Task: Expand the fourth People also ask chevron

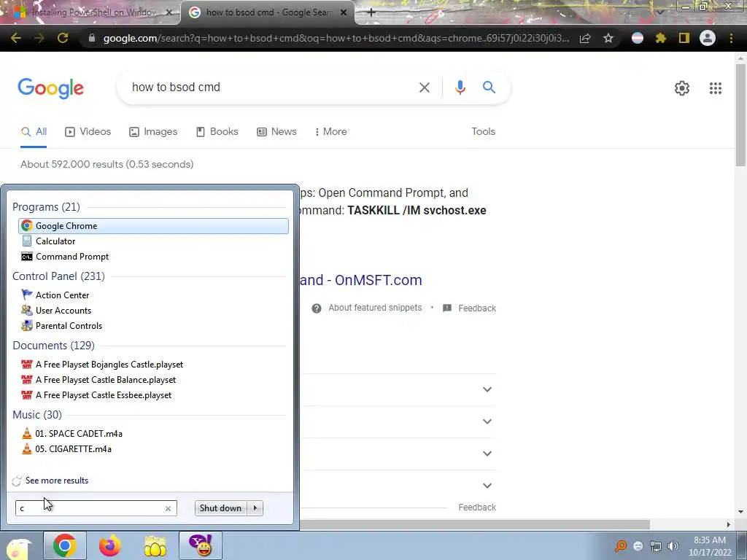Action: tap(487, 486)
